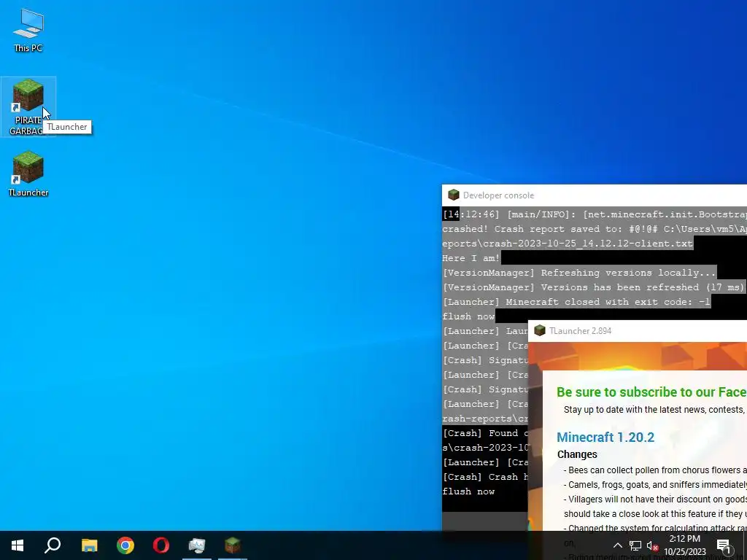
Task: Click the 'Minecraft 1.20.2' heading
Action: tap(605, 437)
